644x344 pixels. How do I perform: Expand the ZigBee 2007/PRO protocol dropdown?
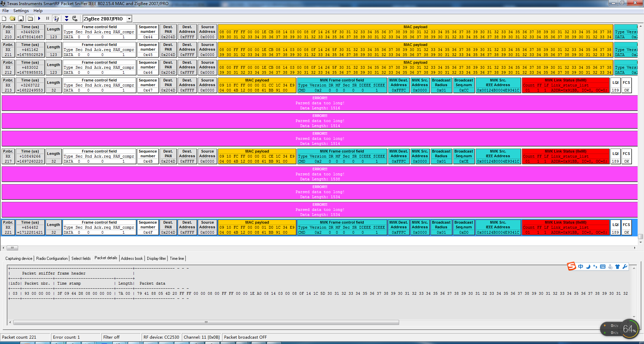pyautogui.click(x=129, y=19)
